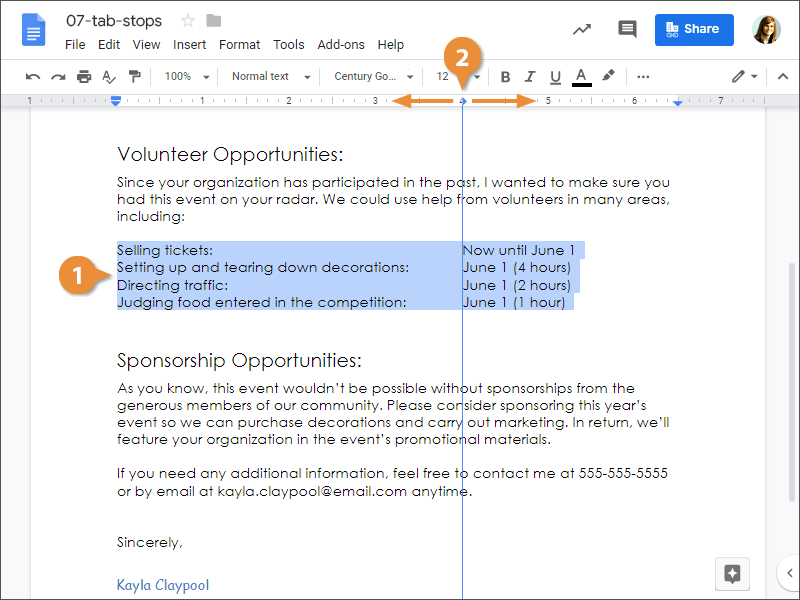The width and height of the screenshot is (800, 600).
Task: Click the 07-tab-stops document title
Action: [x=114, y=21]
